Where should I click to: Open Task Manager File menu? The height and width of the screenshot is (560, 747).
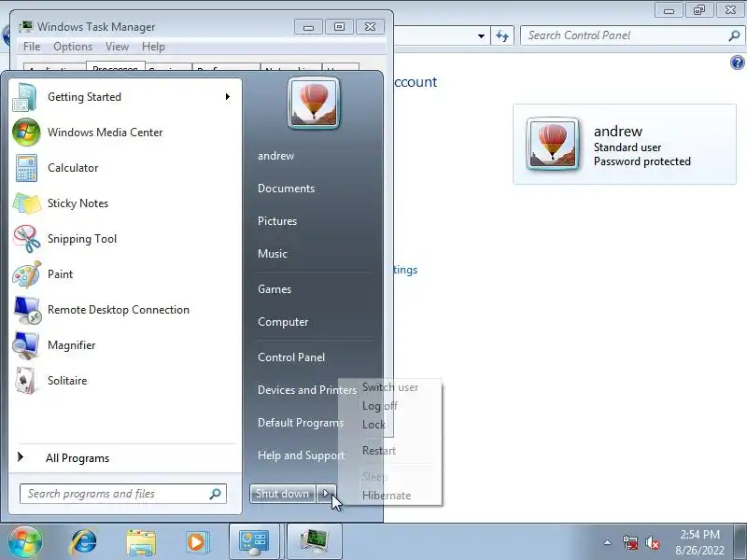point(32,47)
